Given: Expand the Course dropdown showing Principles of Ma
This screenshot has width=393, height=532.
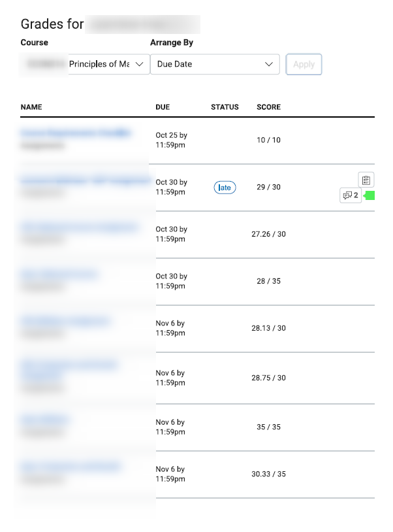Looking at the screenshot, I should [x=85, y=64].
